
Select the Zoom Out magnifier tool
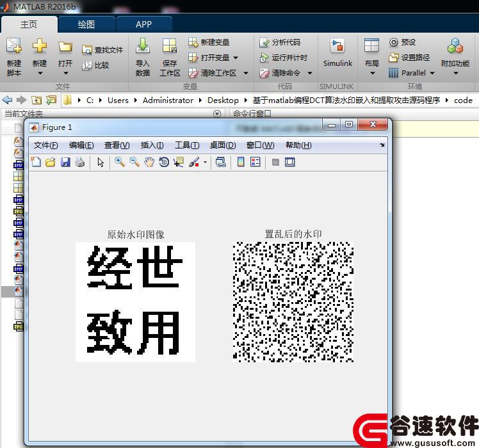pos(134,162)
